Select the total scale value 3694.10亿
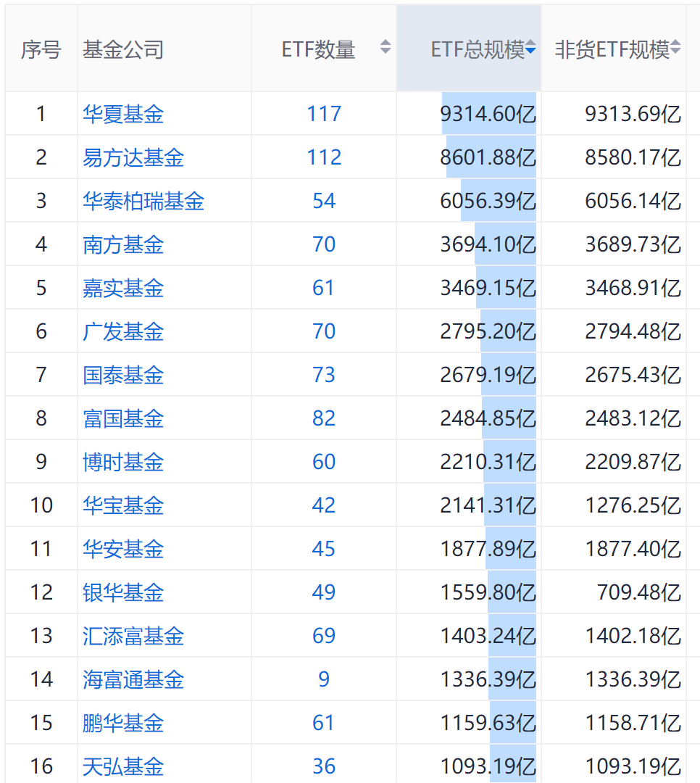Viewport: 700px width, 783px height. [488, 244]
